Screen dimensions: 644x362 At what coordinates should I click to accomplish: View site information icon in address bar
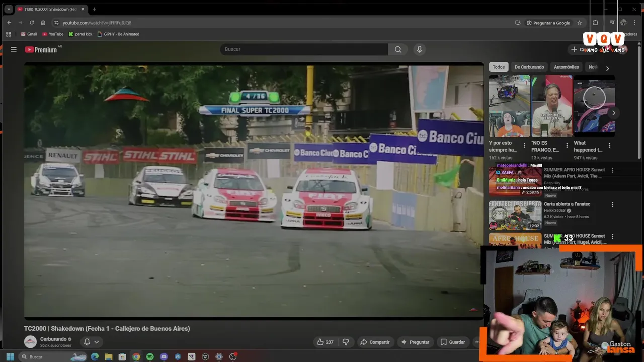tap(56, 23)
